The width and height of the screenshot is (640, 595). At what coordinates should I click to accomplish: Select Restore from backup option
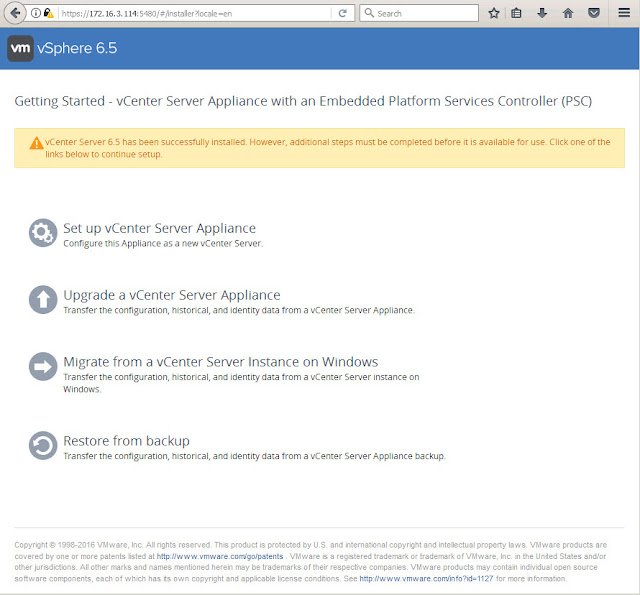[x=127, y=441]
